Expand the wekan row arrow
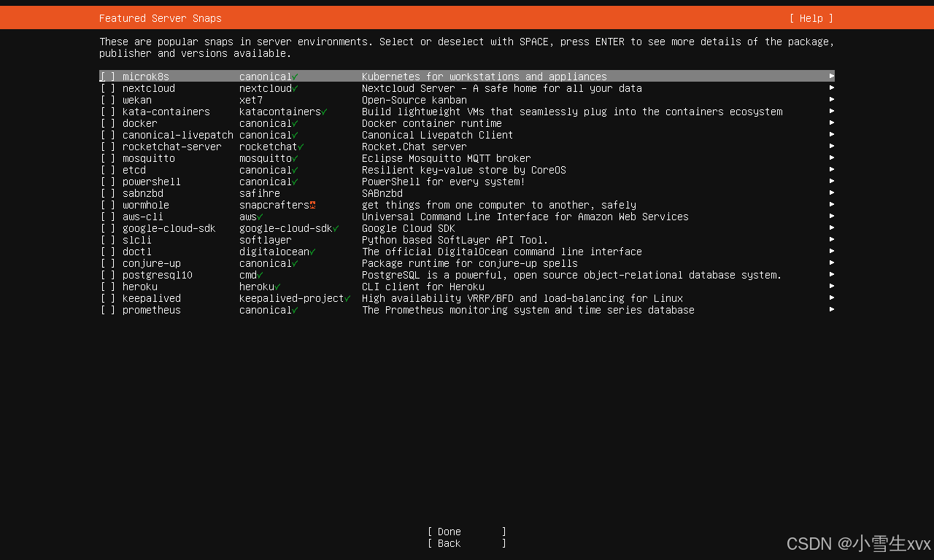Screen dimensions: 934x560 click(832, 99)
